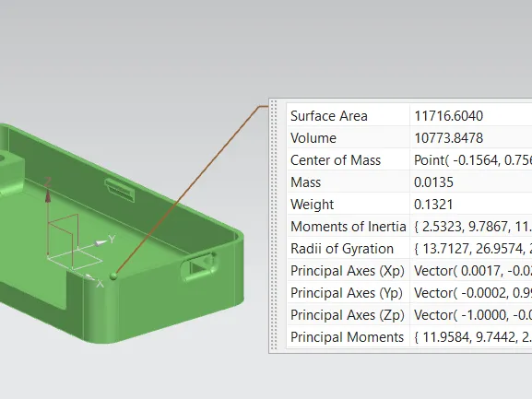
Task: Click the 'Principal Axes (Yp)' label
Action: 347,293
